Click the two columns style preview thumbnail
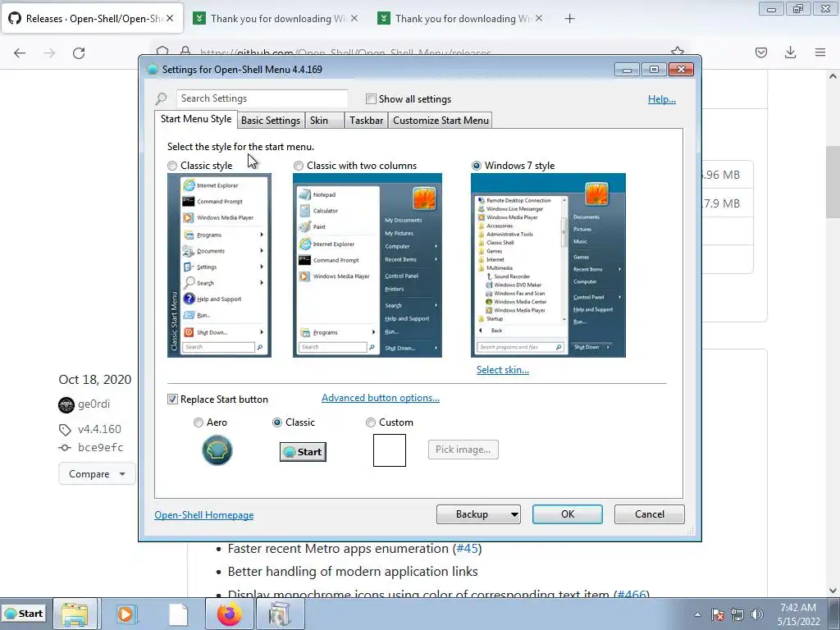Screen dimensions: 840x630 pyautogui.click(x=367, y=265)
